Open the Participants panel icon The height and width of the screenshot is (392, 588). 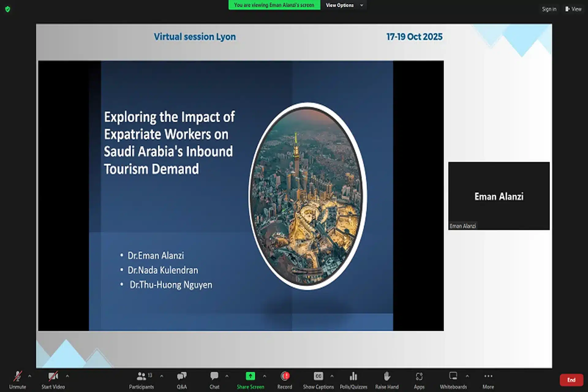point(141,376)
